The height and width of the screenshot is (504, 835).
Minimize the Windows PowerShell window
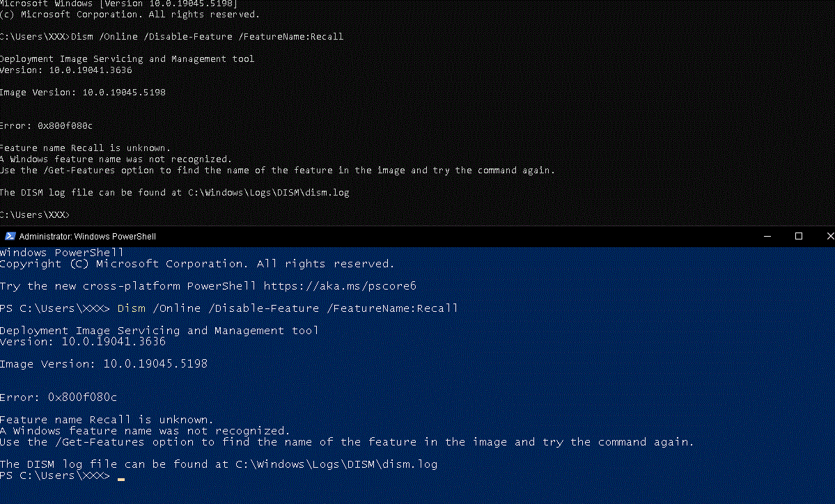point(767,236)
